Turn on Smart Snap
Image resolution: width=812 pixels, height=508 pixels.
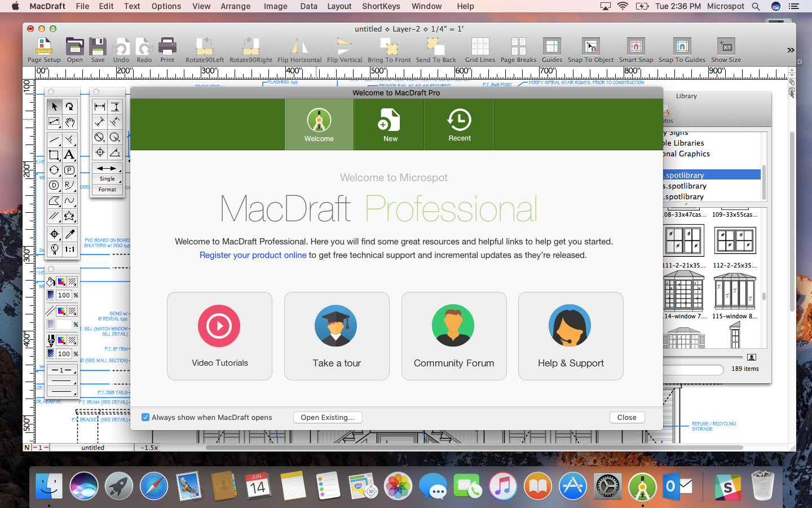[636, 50]
